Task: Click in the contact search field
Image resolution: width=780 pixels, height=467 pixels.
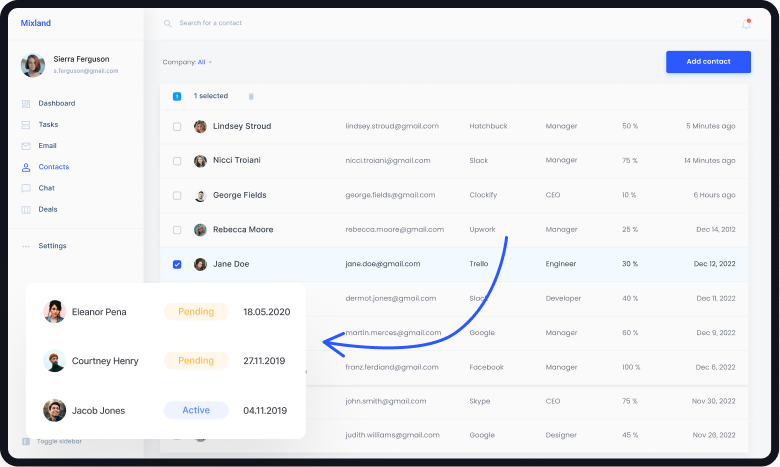Action: (300, 23)
